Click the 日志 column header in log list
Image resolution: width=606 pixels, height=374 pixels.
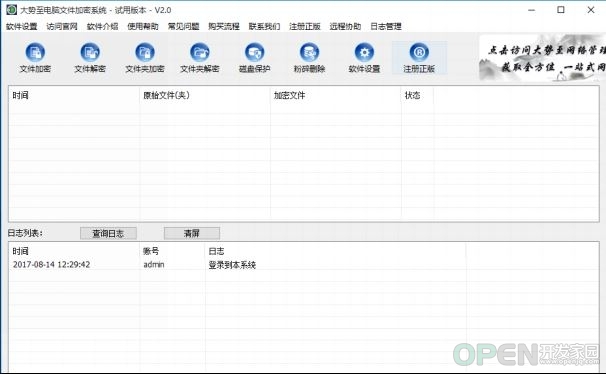click(x=335, y=251)
